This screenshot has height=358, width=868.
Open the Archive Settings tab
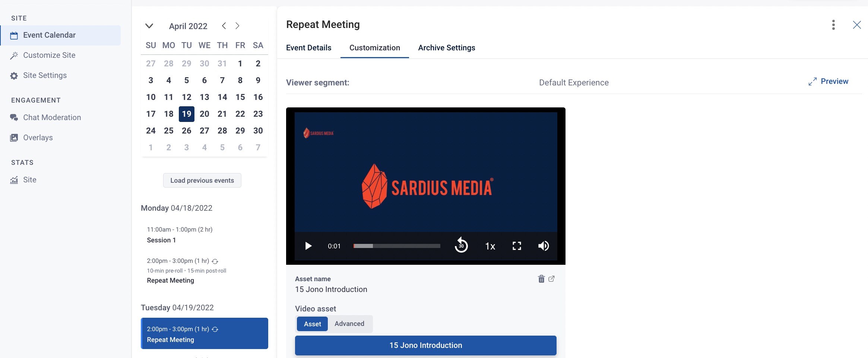[x=447, y=48]
